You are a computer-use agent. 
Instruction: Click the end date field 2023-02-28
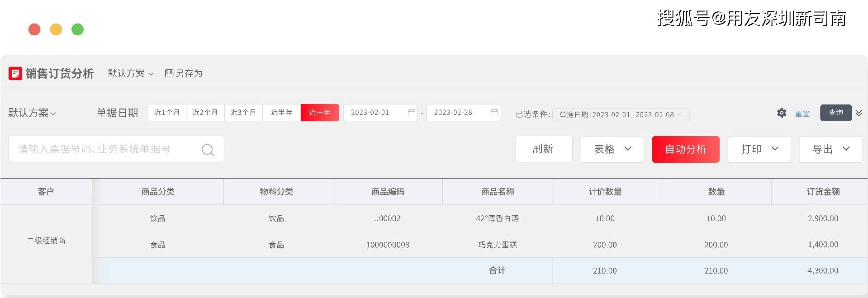(463, 113)
